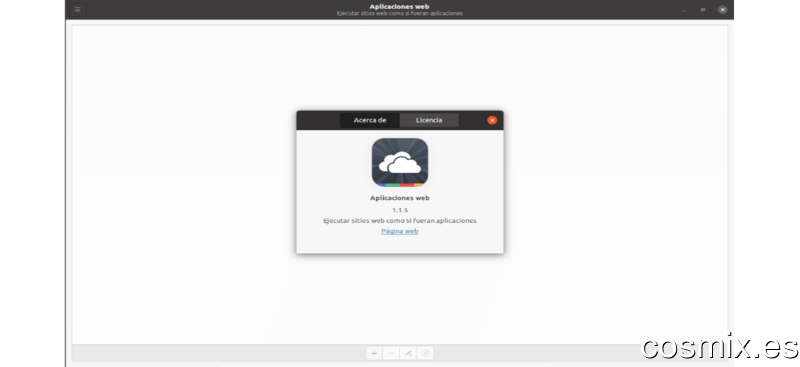Close the About dialog with the orange button

pos(492,120)
